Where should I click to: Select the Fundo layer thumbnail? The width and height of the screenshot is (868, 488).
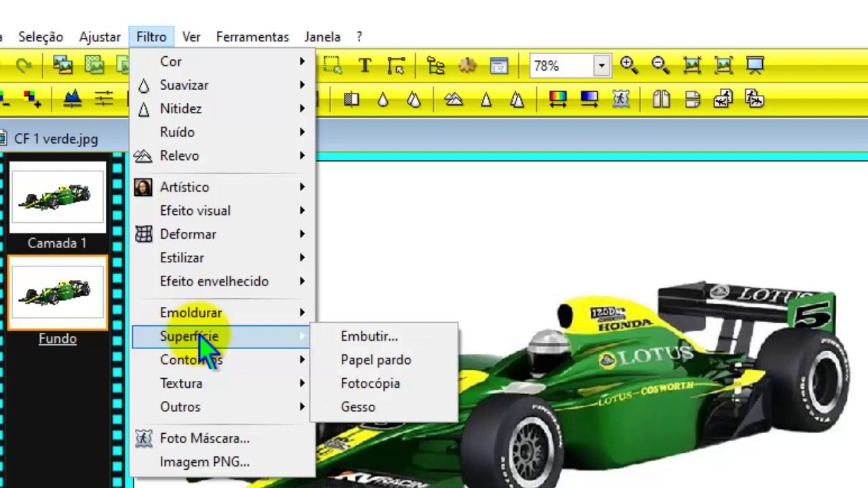pyautogui.click(x=57, y=293)
